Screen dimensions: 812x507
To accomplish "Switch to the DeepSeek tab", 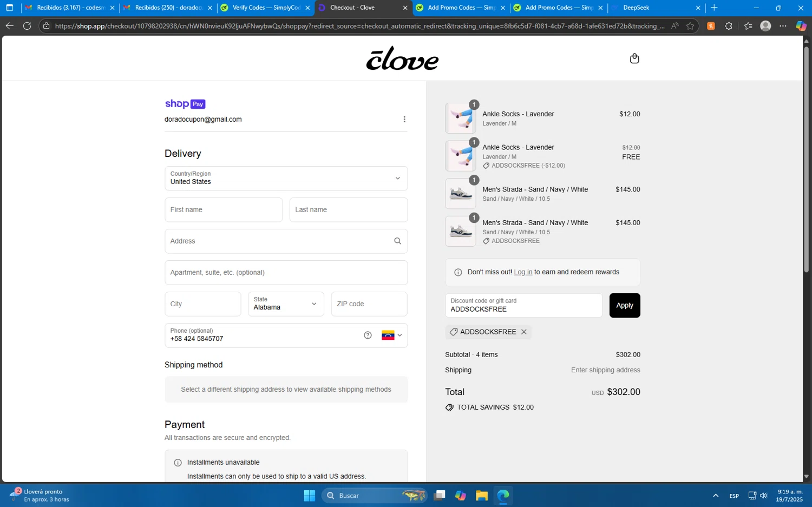I will tap(656, 8).
